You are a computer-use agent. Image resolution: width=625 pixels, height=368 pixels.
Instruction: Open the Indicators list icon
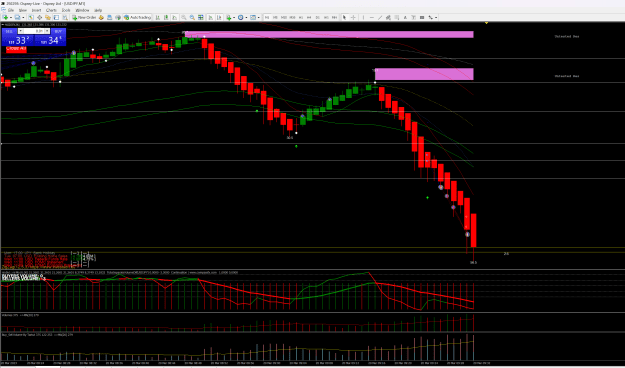(229, 18)
